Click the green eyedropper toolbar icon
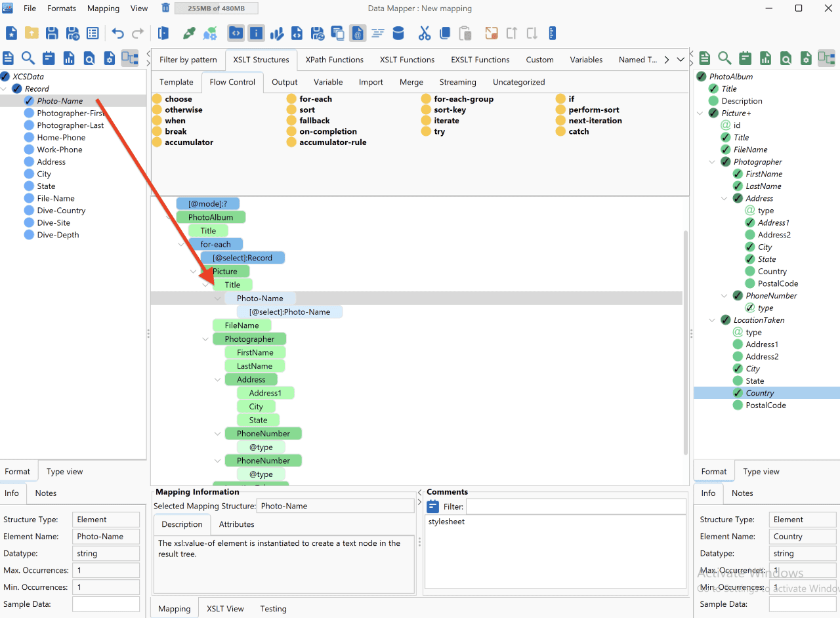Screen dimensions: 840x618 point(189,33)
